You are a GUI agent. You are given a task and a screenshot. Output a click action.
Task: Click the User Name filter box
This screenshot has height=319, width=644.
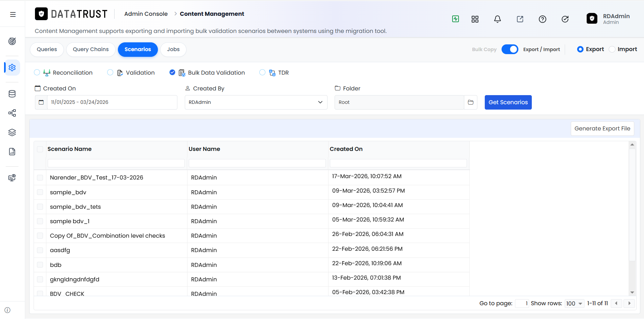(x=257, y=163)
